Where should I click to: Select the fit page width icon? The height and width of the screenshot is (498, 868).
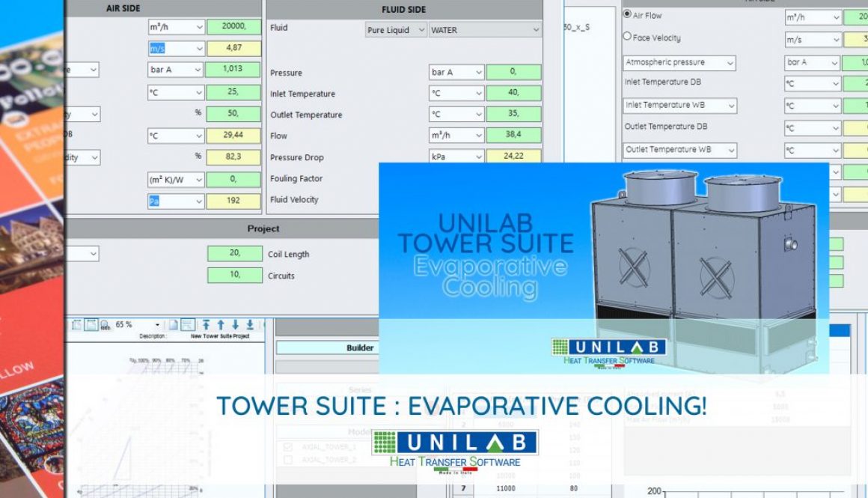pos(76,324)
